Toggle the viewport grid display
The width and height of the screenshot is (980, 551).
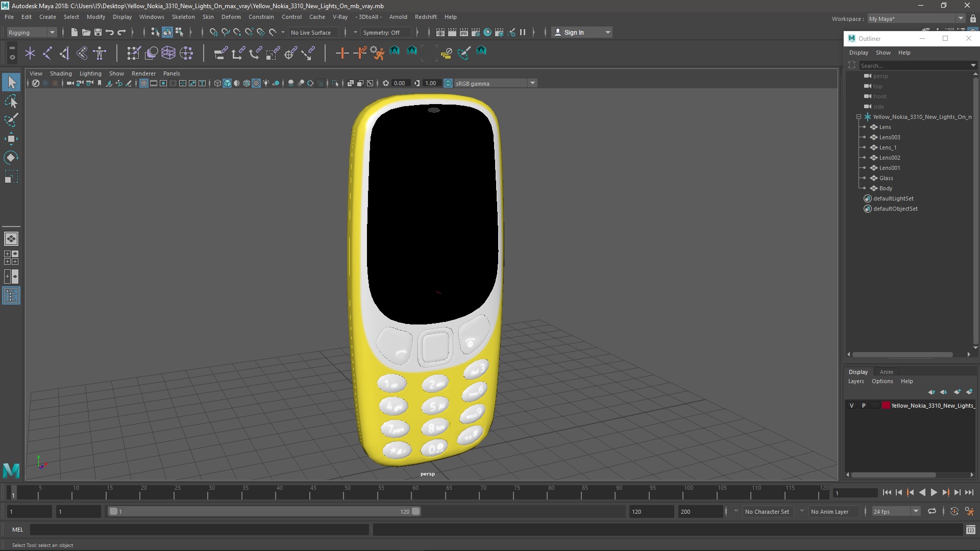point(144,83)
